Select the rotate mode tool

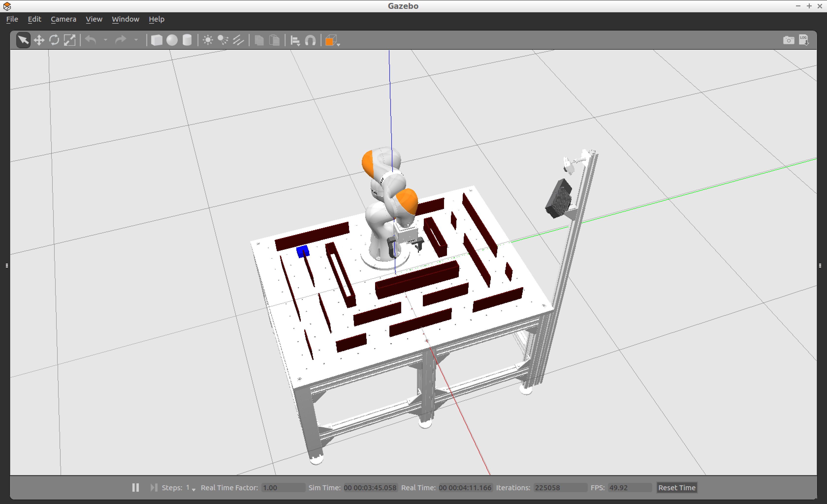(x=54, y=40)
